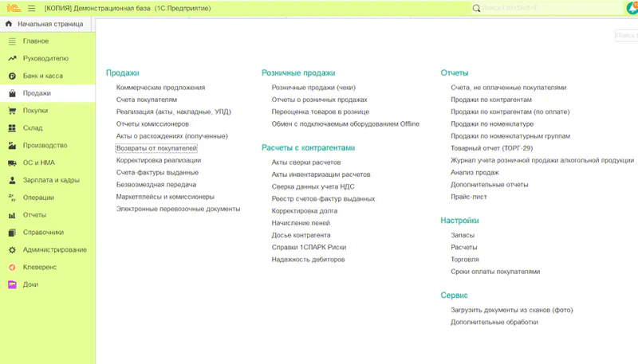638x364 pixels.
Task: Click the Доки folder icon
Action: (x=12, y=284)
